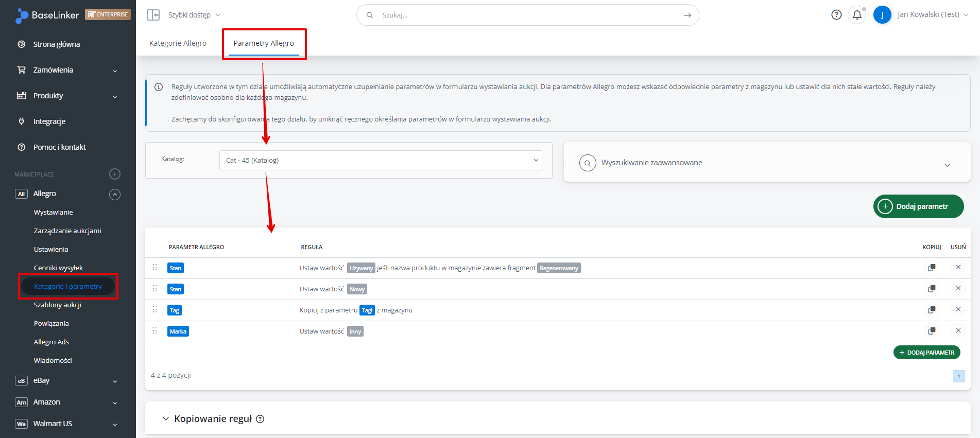
Task: Copy the Tag rule
Action: 932,310
